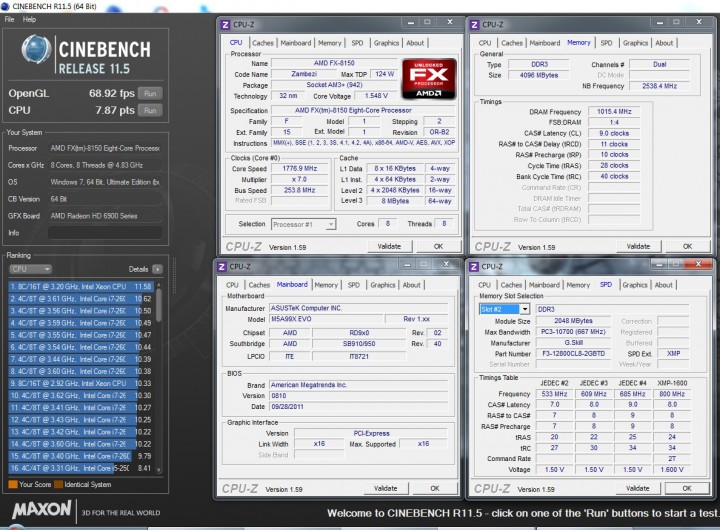Click the Cinebench globe logo icon
The image size is (720, 530).
point(36,49)
